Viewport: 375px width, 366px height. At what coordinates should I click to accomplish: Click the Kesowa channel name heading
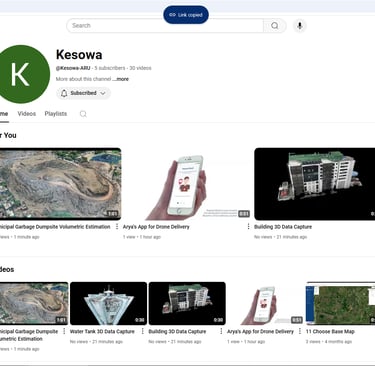click(79, 55)
